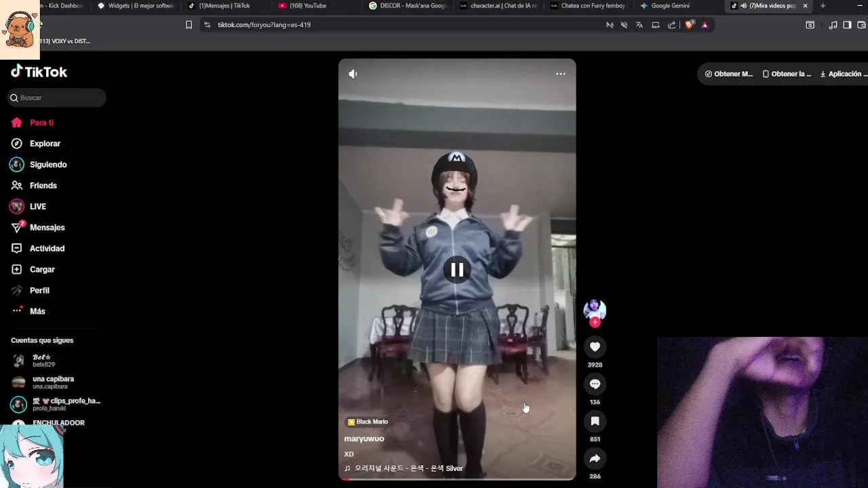Click the TikTok logo
Image resolution: width=868 pixels, height=488 pixels.
click(39, 71)
